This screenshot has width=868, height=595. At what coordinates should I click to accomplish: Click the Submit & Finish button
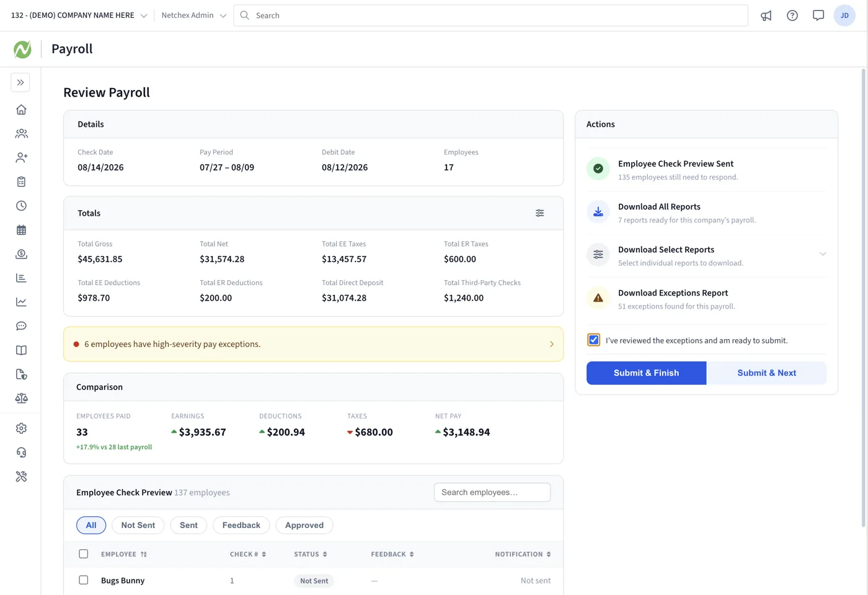646,373
